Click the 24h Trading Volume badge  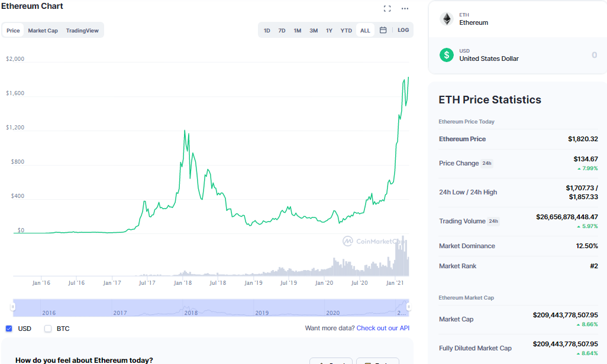click(x=493, y=221)
